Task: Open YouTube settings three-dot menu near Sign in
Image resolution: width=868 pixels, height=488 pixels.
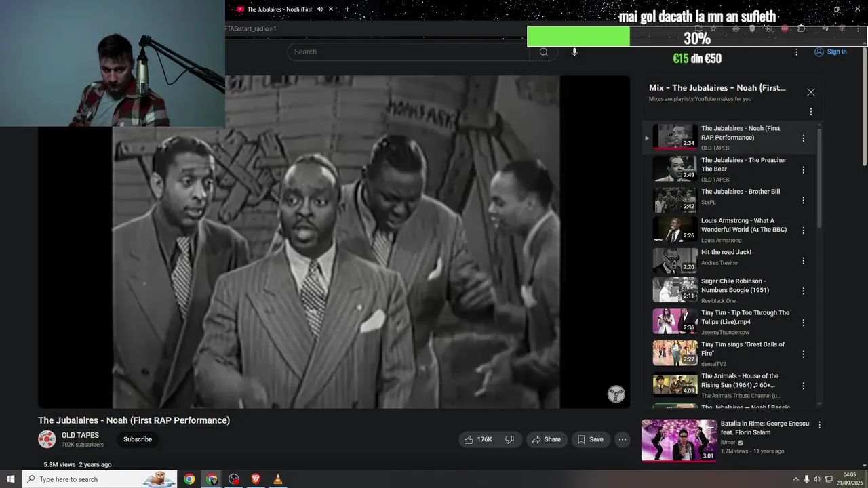Action: pyautogui.click(x=797, y=52)
